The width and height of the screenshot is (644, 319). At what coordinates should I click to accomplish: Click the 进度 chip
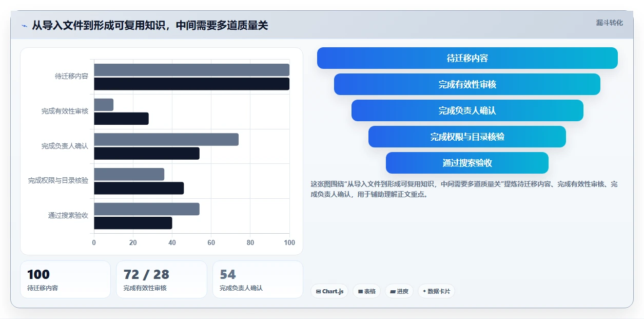399,291
